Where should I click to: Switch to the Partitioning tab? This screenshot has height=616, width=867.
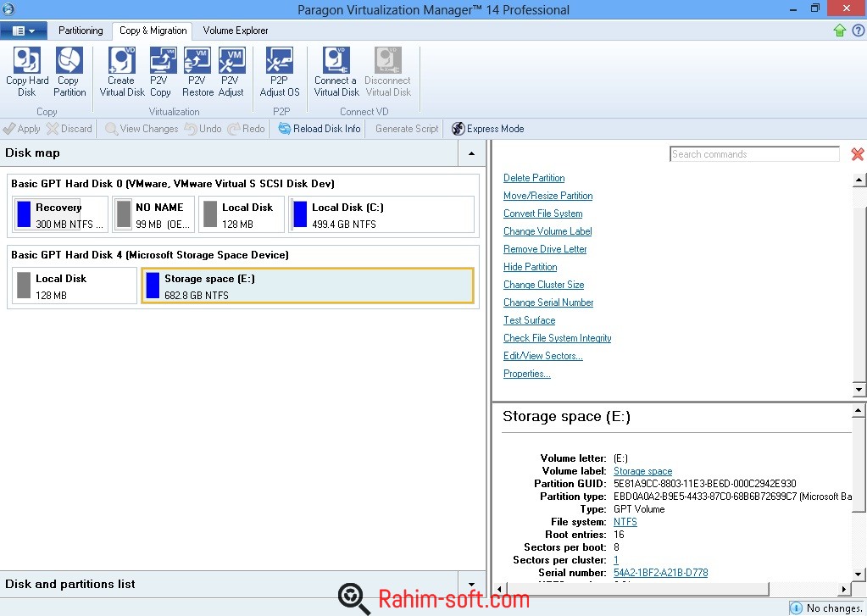click(81, 31)
